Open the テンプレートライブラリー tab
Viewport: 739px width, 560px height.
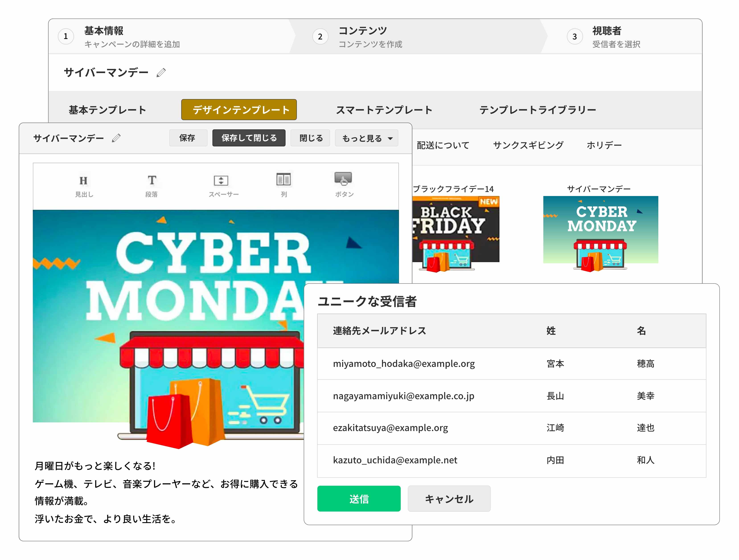pyautogui.click(x=538, y=110)
